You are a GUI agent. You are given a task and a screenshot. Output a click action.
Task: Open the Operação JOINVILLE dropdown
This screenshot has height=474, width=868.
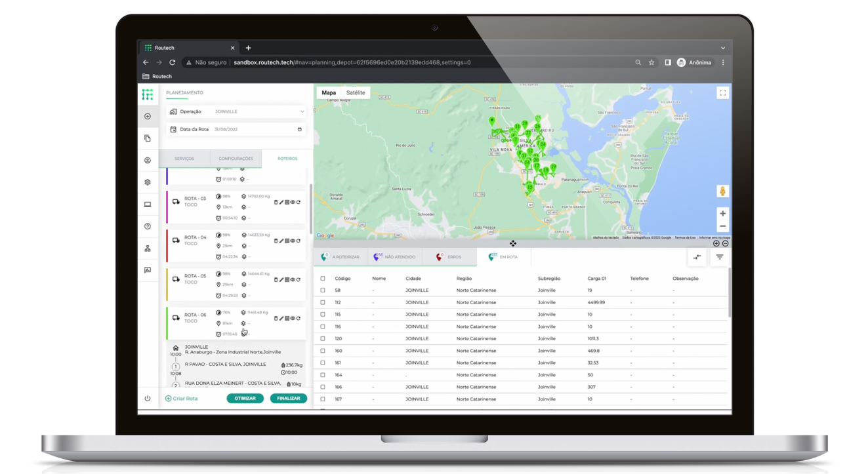(236, 111)
